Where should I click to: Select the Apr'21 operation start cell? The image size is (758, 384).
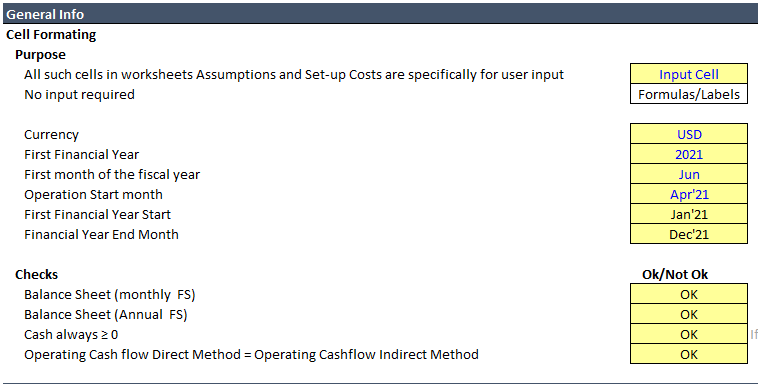689,194
